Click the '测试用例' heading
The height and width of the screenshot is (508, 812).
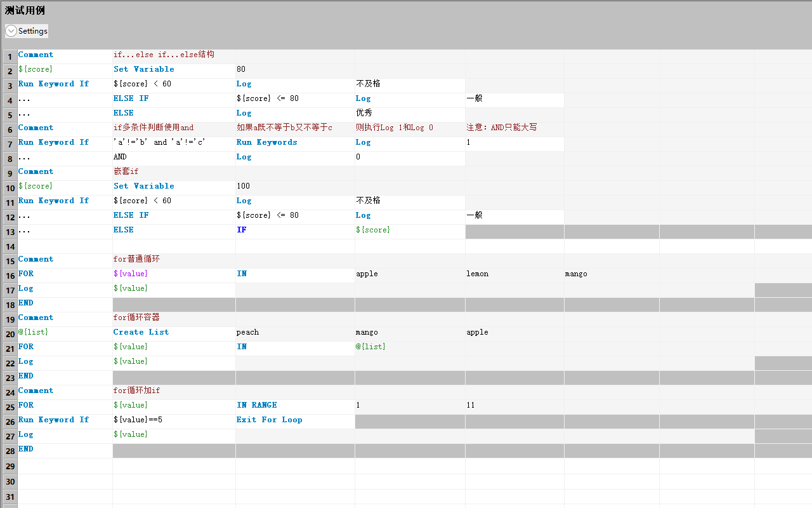coord(25,10)
